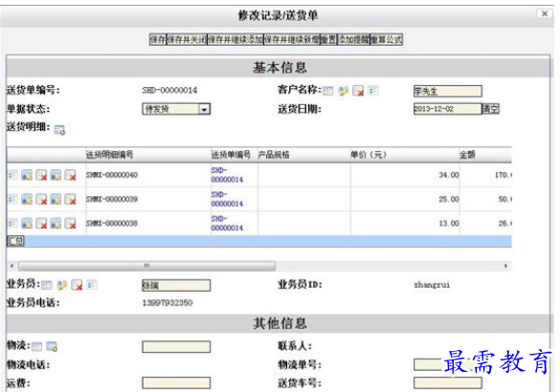The image size is (560, 392).
Task: Open SHD-00000014 link in row SHMX-00000039
Action: tap(227, 199)
